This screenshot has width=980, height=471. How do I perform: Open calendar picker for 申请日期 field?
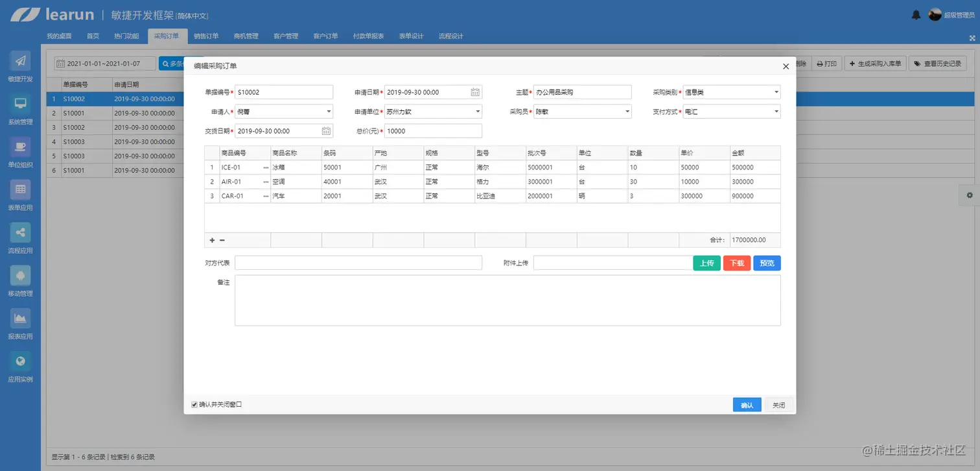(x=475, y=92)
